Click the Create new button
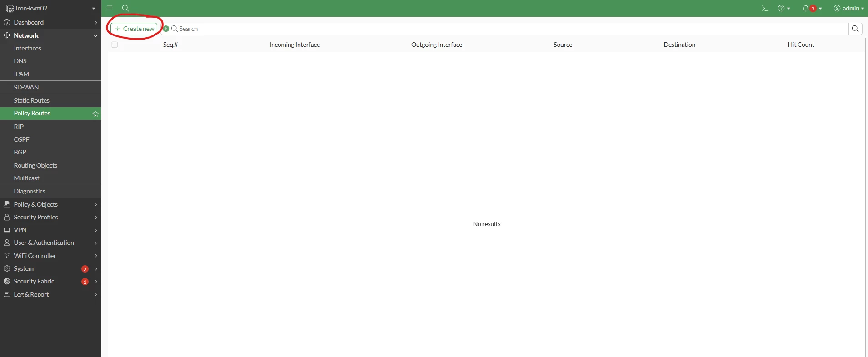This screenshot has width=868, height=357. 134,29
